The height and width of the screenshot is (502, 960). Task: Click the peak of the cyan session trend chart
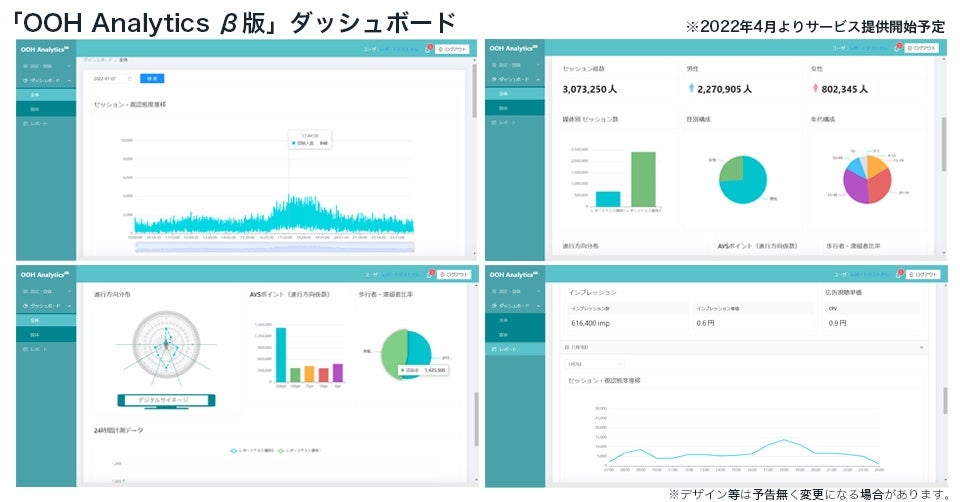pos(290,196)
